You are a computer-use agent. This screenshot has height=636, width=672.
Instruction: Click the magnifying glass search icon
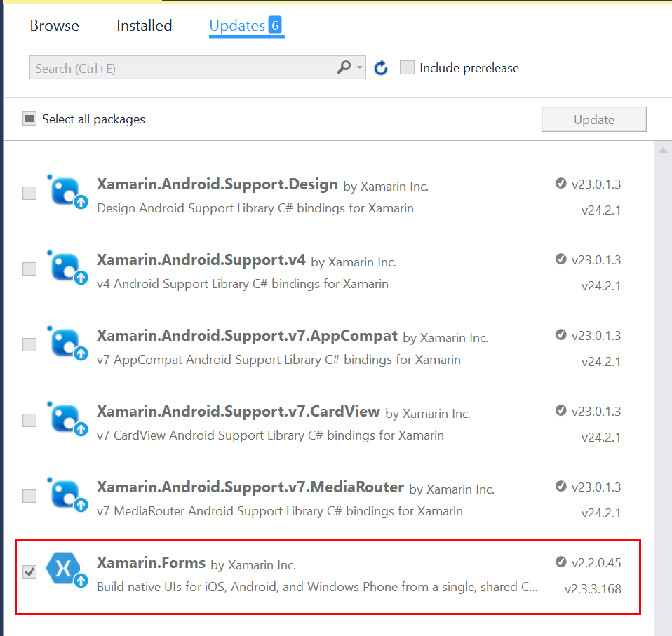[x=344, y=67]
